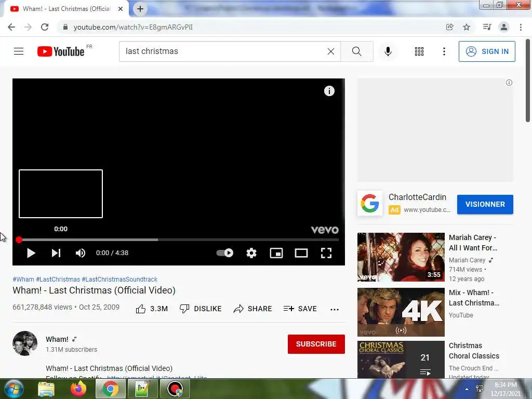532x399 pixels.
Task: Launch Firefox from the taskbar
Action: pos(78,389)
